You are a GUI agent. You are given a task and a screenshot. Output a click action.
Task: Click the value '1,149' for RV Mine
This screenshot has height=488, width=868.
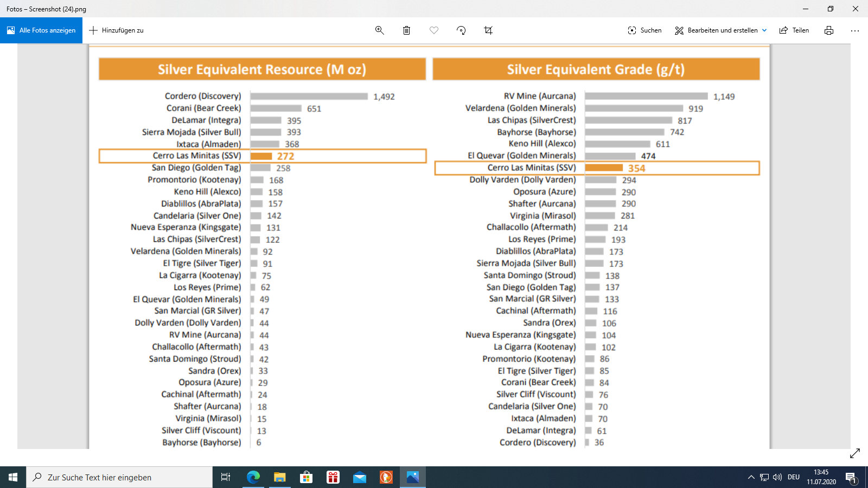click(724, 97)
